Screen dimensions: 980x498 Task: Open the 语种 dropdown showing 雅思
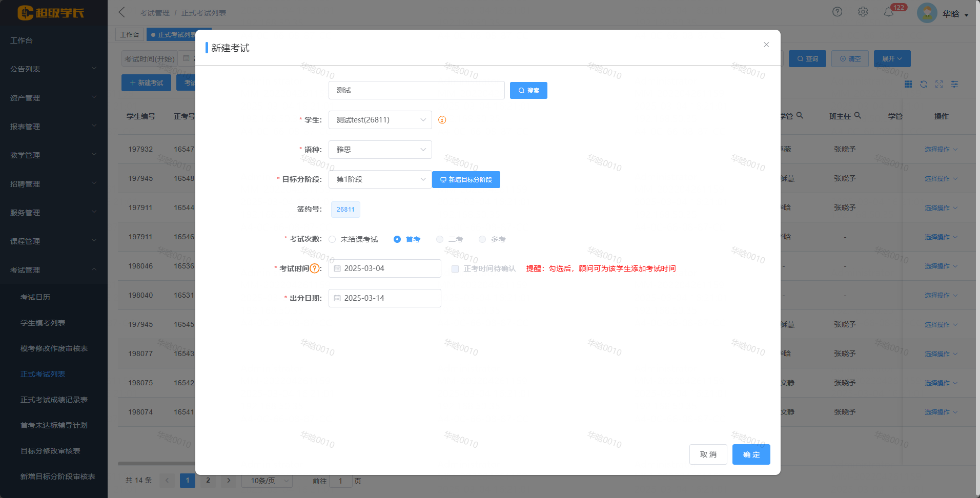click(x=380, y=149)
